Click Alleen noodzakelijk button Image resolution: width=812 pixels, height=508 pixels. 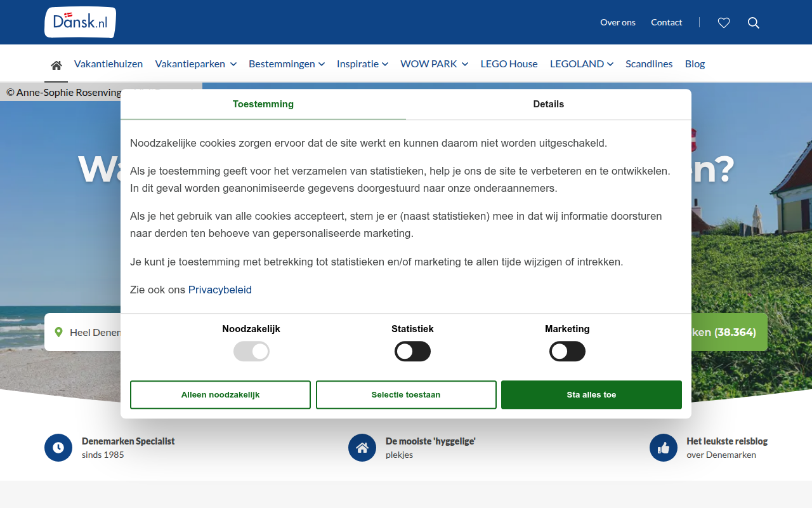(220, 394)
